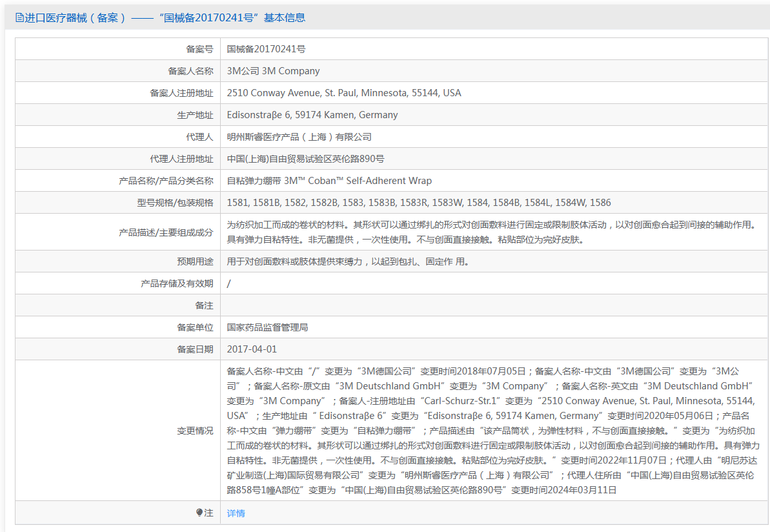Click the 预期用途 label
The width and height of the screenshot is (770, 532).
point(195,261)
